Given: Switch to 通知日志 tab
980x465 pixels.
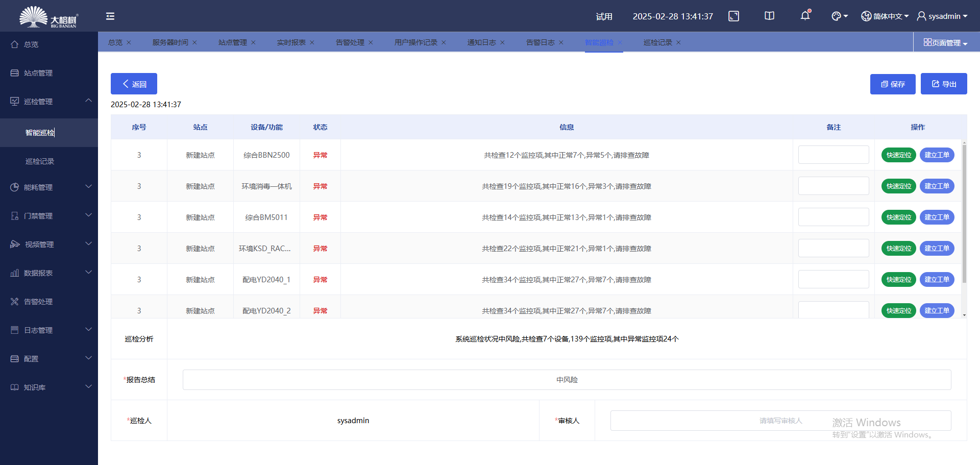Looking at the screenshot, I should 482,42.
